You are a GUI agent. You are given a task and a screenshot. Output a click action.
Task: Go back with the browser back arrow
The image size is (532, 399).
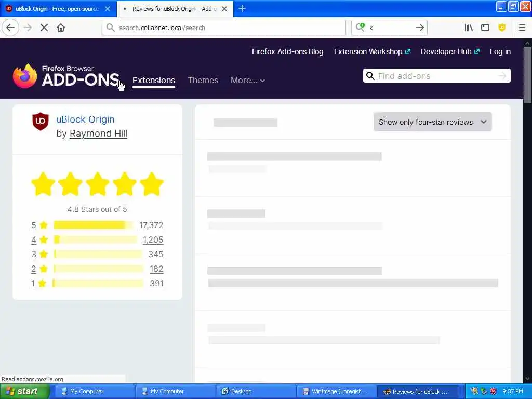coord(10,28)
